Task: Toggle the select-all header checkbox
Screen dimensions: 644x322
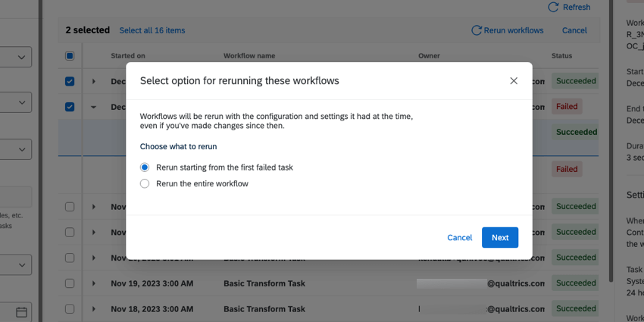Action: tap(70, 56)
